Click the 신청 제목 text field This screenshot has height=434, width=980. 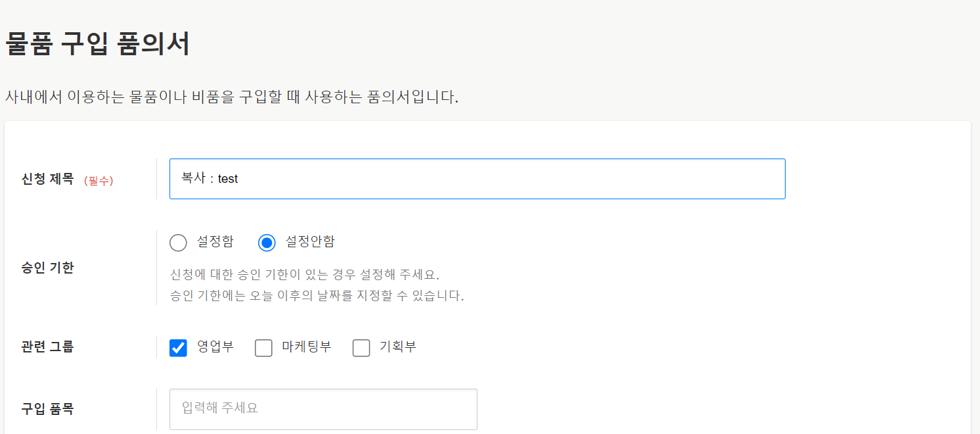477,179
